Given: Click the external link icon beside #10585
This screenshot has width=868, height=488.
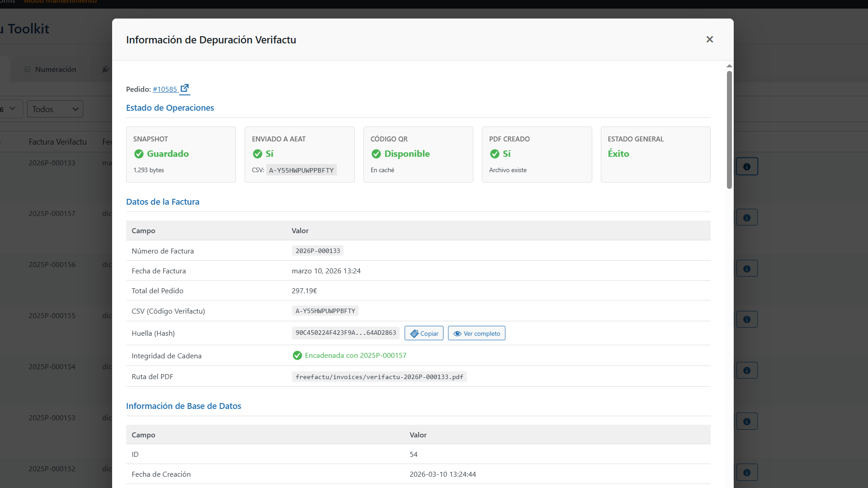Looking at the screenshot, I should (x=184, y=88).
